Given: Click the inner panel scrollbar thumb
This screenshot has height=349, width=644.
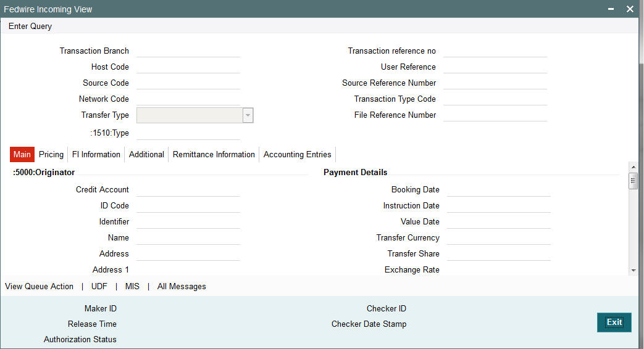Looking at the screenshot, I should [634, 181].
